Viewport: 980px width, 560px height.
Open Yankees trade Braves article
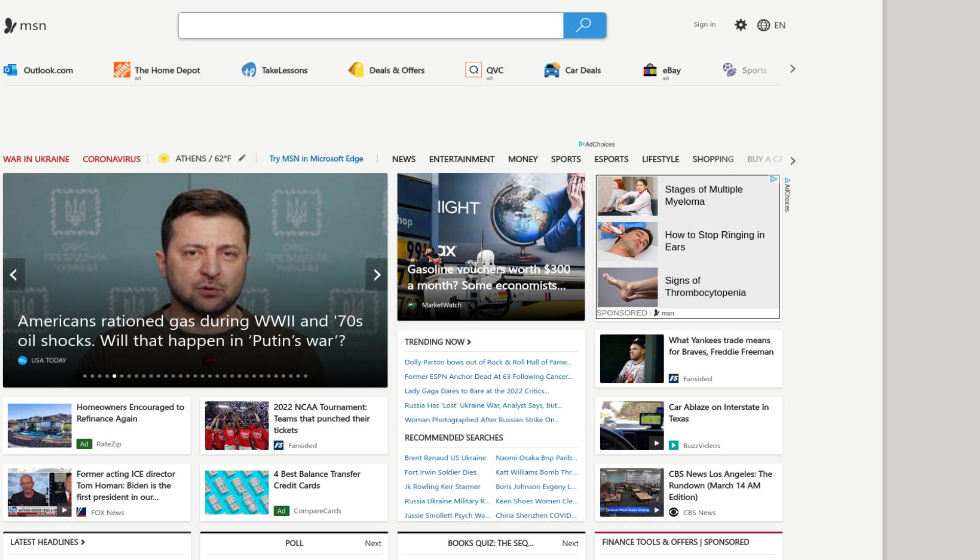689,359
